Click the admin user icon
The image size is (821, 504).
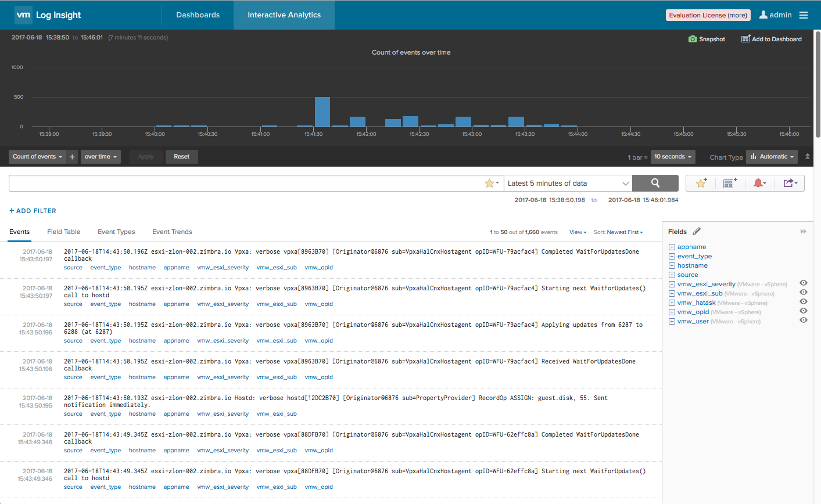pos(763,15)
